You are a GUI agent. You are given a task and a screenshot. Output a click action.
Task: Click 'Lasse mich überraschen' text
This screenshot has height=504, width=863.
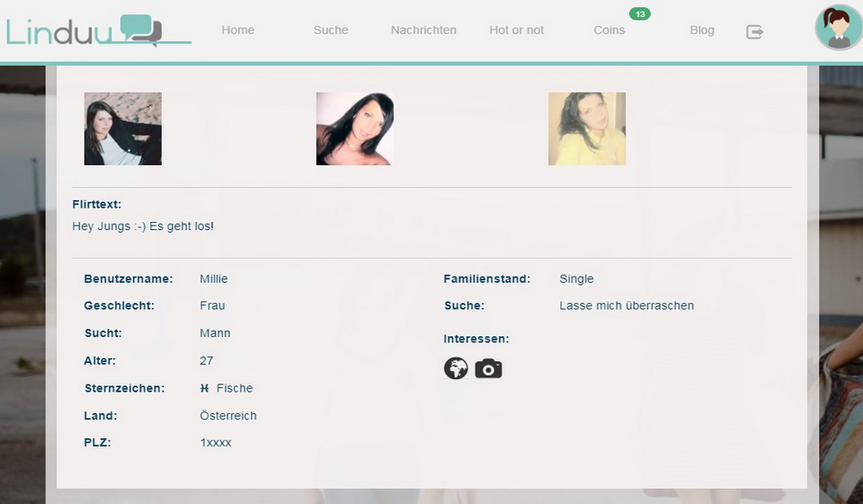(x=627, y=305)
